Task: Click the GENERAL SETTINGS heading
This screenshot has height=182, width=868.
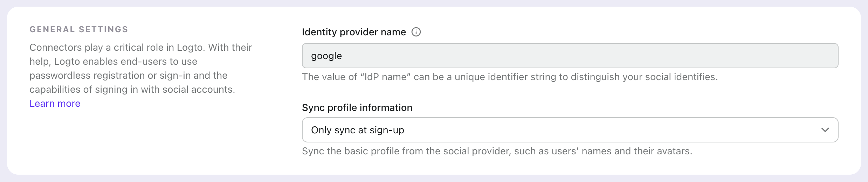Action: coord(79,29)
